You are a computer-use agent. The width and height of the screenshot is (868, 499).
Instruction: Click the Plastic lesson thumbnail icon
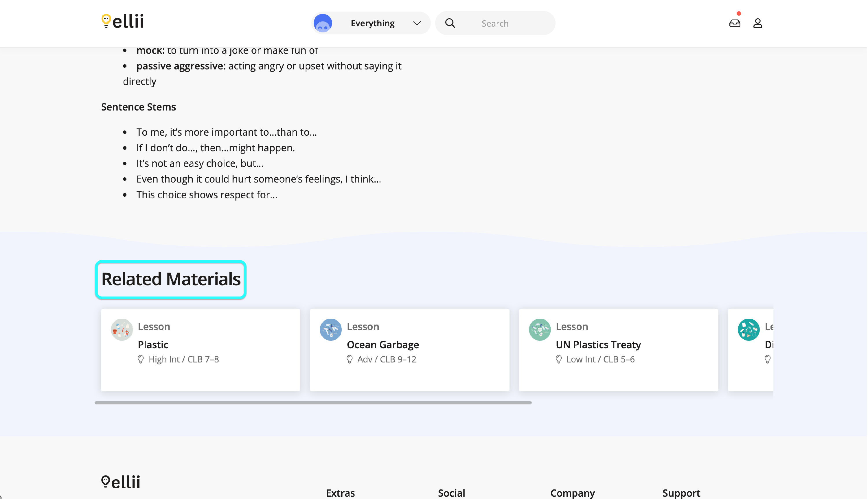[122, 330]
